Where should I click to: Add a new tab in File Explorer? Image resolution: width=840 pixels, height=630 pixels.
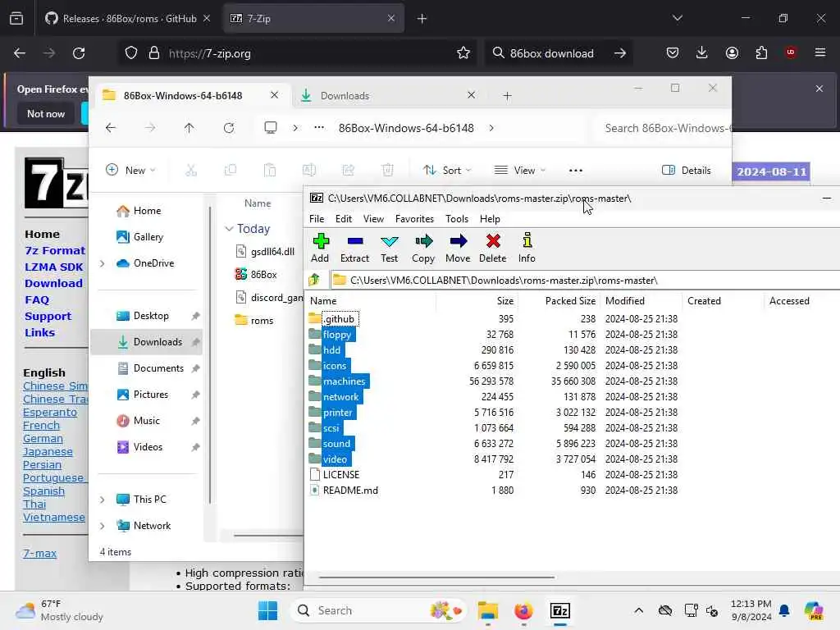pos(507,96)
